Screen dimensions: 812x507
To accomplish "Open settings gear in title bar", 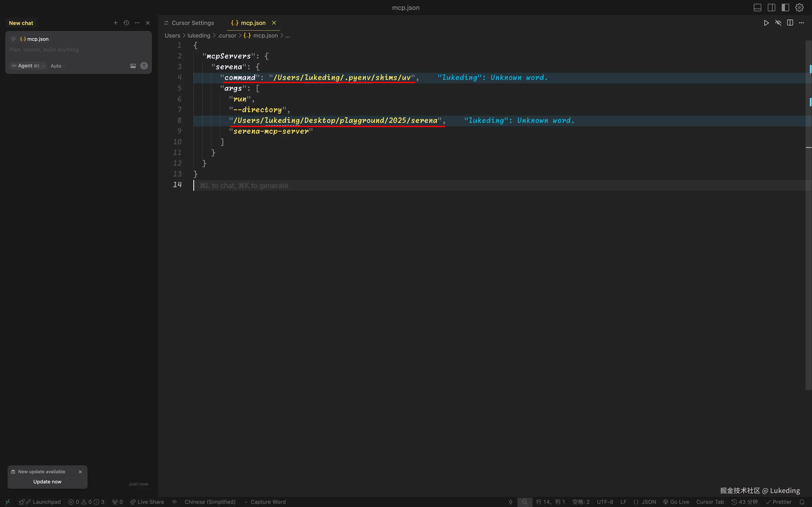I will tap(799, 8).
